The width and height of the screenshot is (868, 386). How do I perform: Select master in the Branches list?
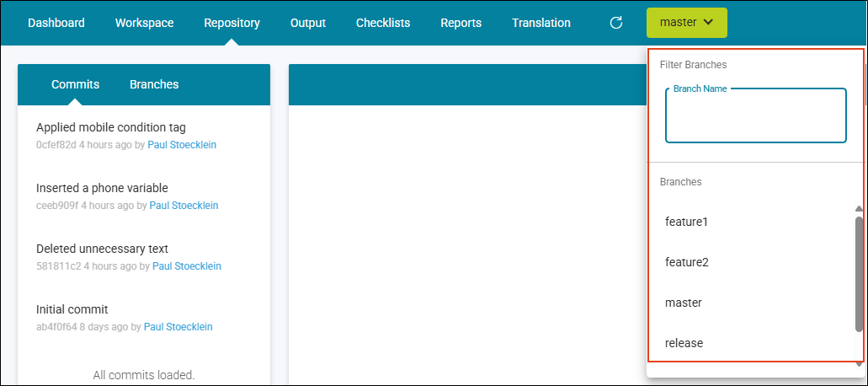click(683, 303)
